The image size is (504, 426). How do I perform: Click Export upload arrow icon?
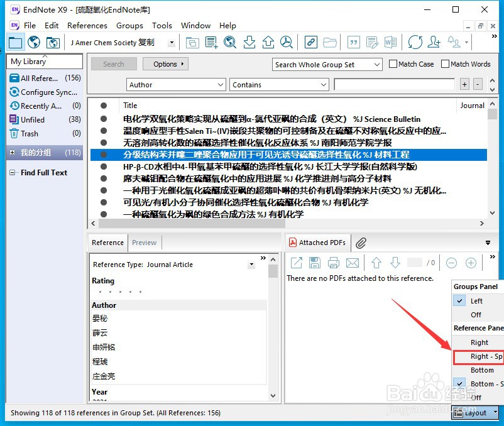[268, 42]
